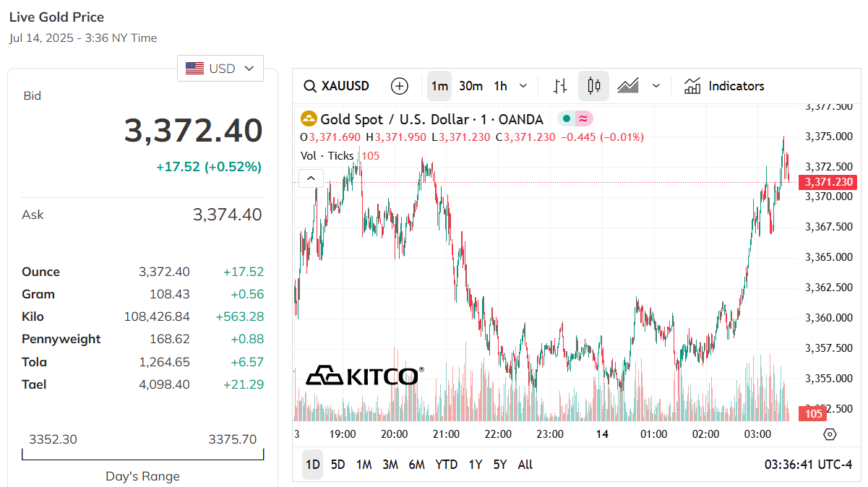Click the United States flag icon
868x487 pixels.
[x=194, y=69]
